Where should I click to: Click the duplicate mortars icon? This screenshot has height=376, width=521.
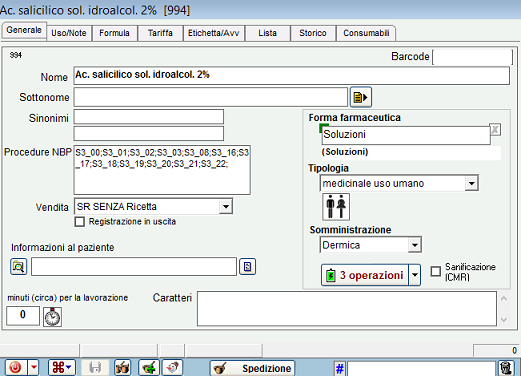pos(122,368)
